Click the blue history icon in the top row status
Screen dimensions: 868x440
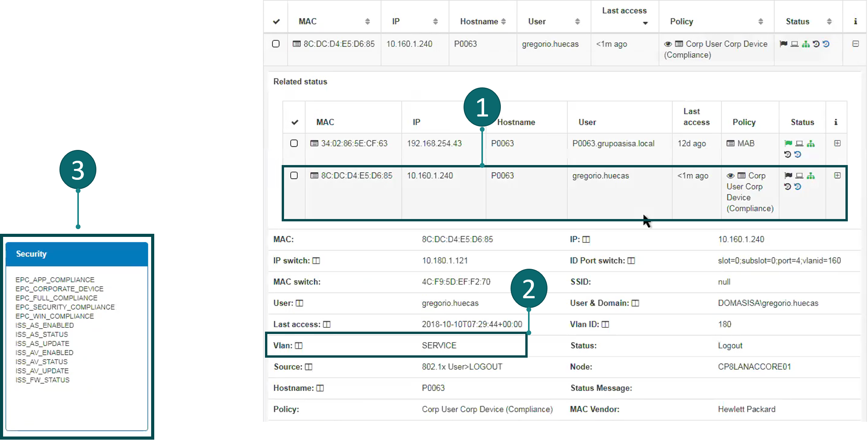click(x=826, y=44)
